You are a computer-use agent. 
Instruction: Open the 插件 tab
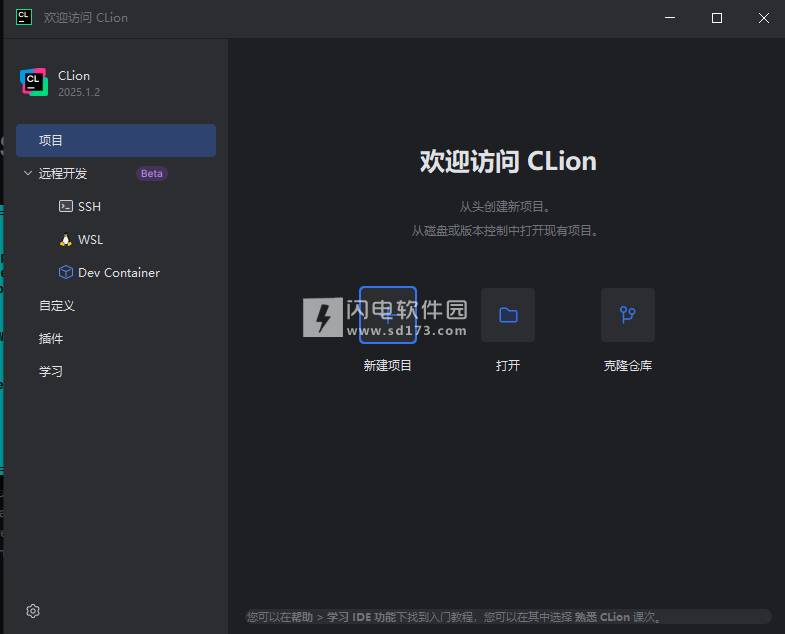51,339
